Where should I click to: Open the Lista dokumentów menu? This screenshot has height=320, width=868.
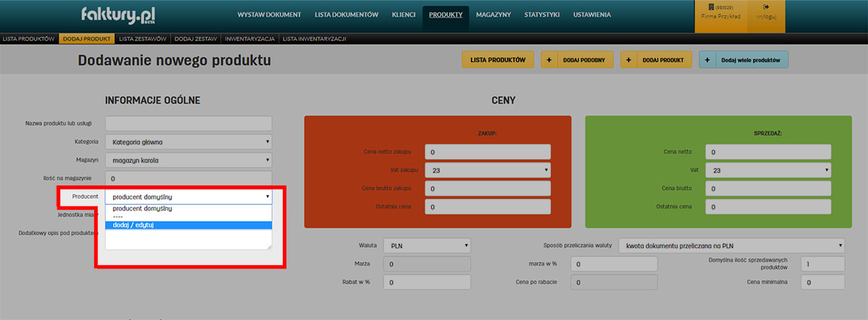click(x=346, y=14)
